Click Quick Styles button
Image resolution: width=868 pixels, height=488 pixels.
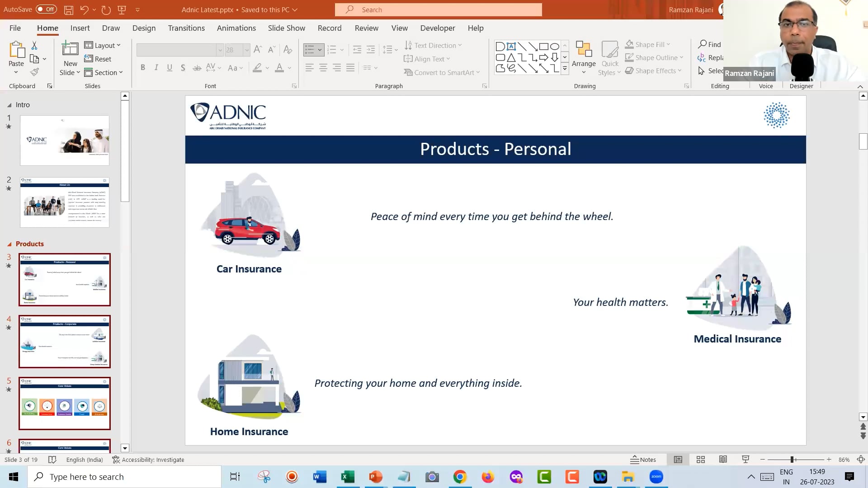610,58
